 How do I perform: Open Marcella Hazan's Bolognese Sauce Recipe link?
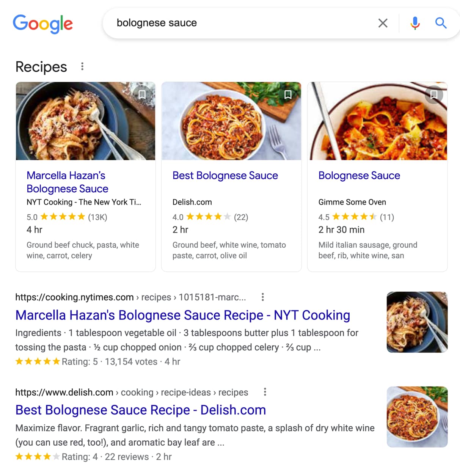(x=182, y=315)
